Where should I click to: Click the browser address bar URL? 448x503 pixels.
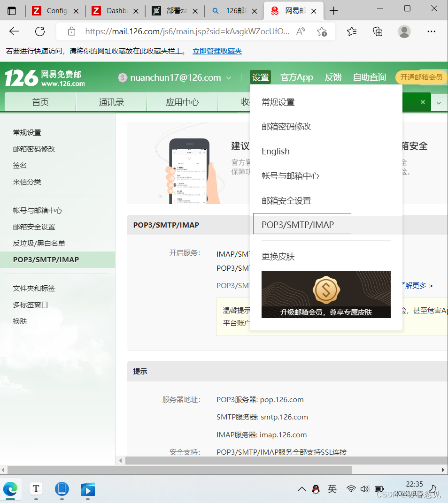pos(187,31)
